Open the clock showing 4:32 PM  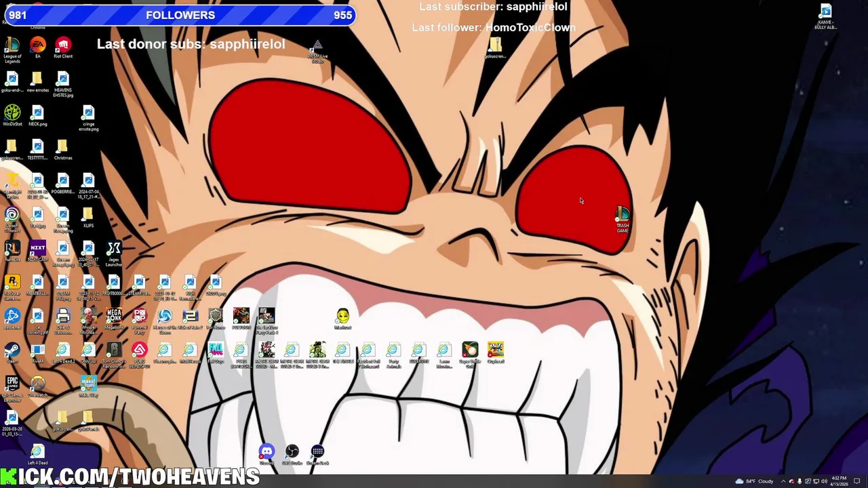coord(839,481)
